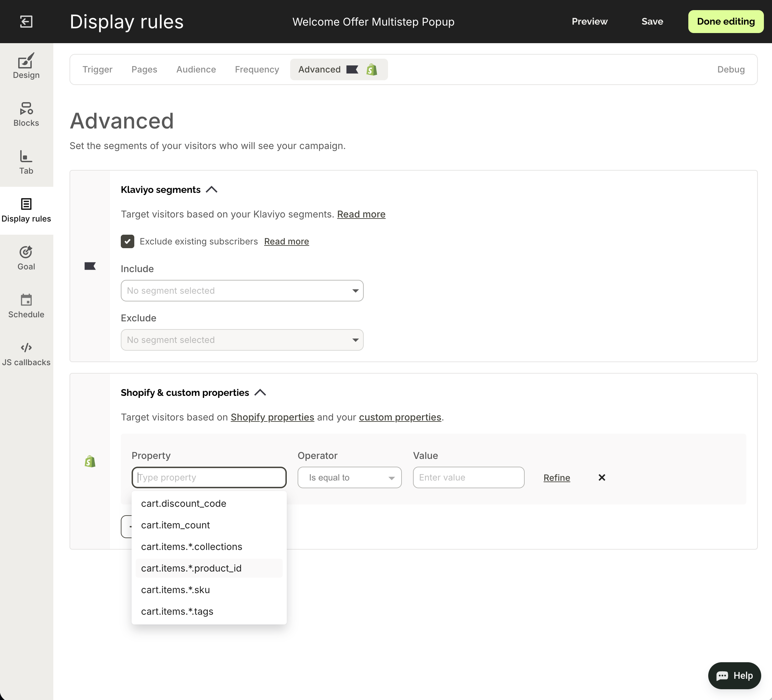This screenshot has width=772, height=700.
Task: Choose cart.items.*.product_id from the list
Action: [x=191, y=568]
